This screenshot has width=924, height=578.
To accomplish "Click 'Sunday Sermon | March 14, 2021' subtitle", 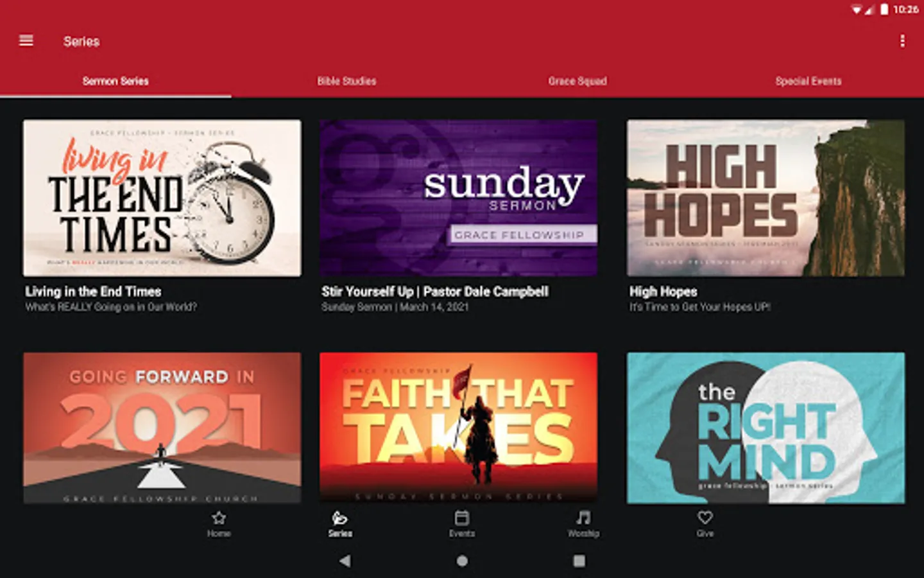I will 395,307.
